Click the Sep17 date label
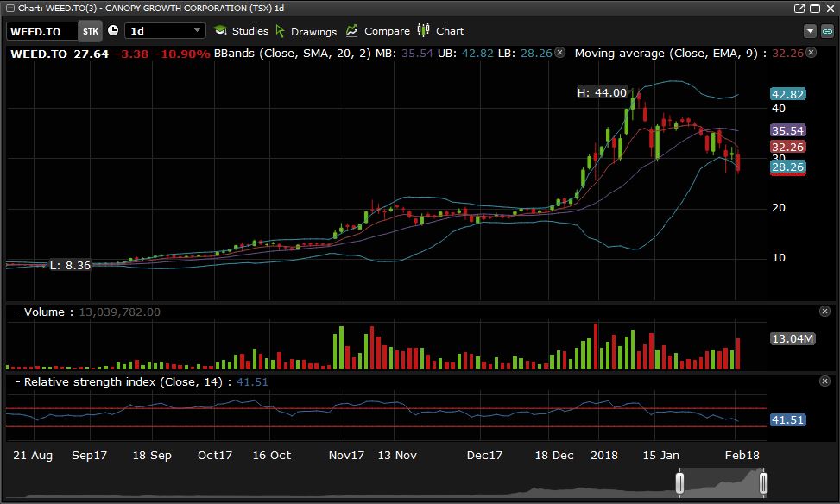 pos(90,456)
